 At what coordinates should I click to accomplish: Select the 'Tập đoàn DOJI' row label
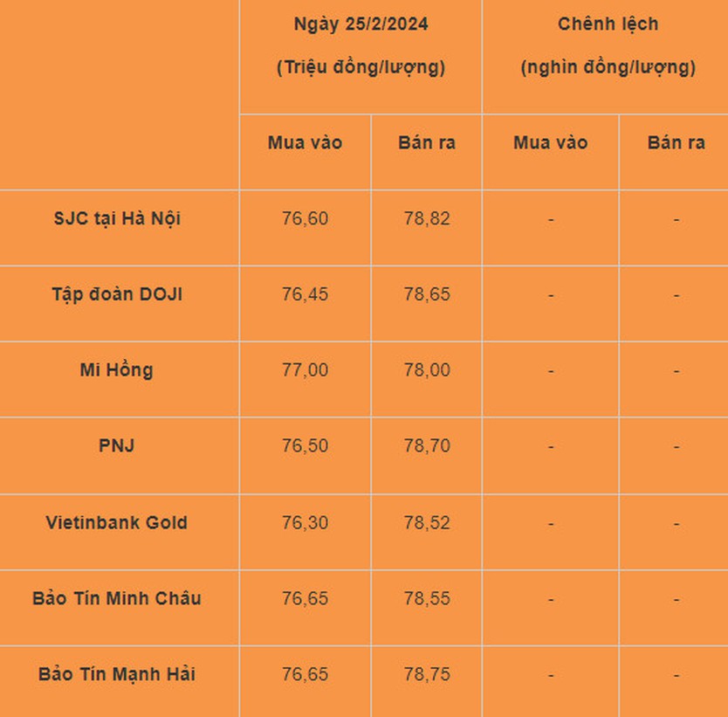point(117,294)
